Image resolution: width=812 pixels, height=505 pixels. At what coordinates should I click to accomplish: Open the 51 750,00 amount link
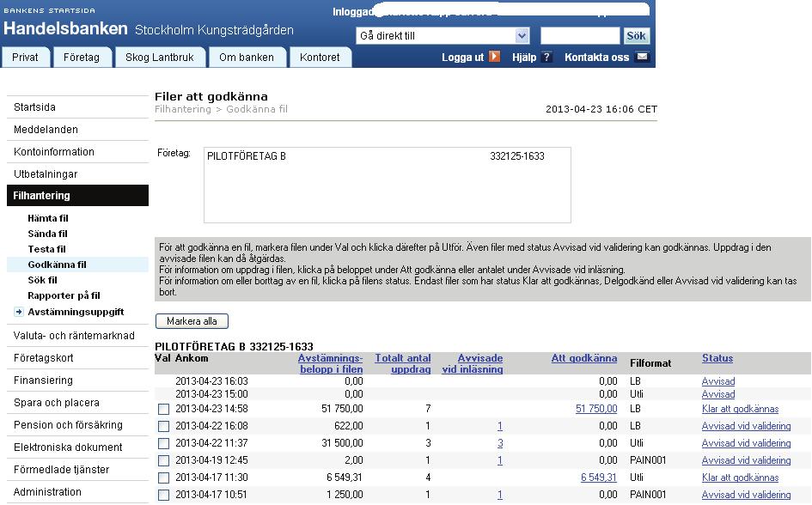tap(596, 409)
